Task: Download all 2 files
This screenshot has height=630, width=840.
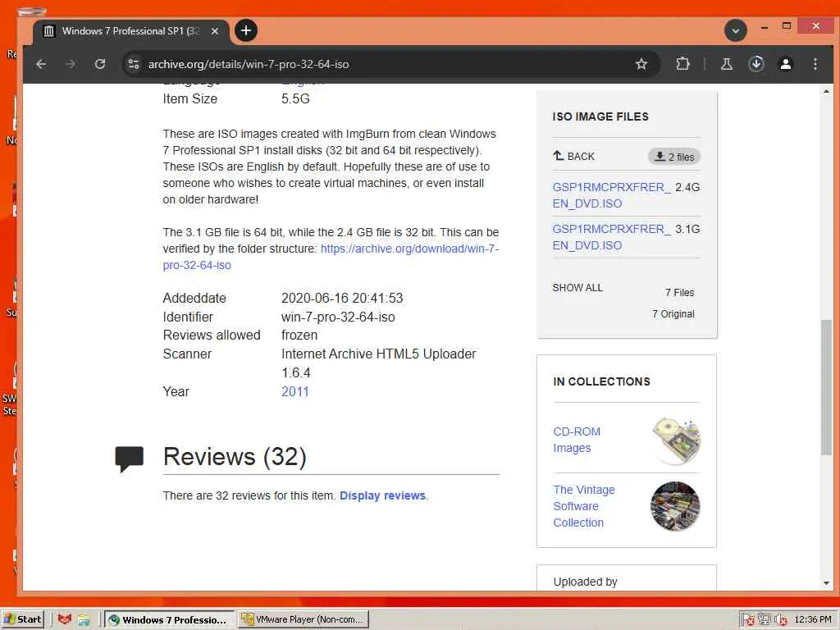Action: pos(674,157)
